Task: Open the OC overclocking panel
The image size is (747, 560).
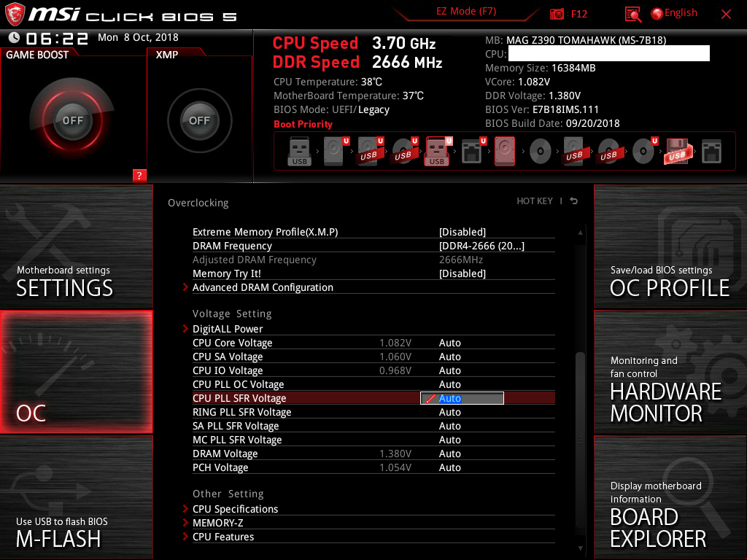Action: pos(76,372)
